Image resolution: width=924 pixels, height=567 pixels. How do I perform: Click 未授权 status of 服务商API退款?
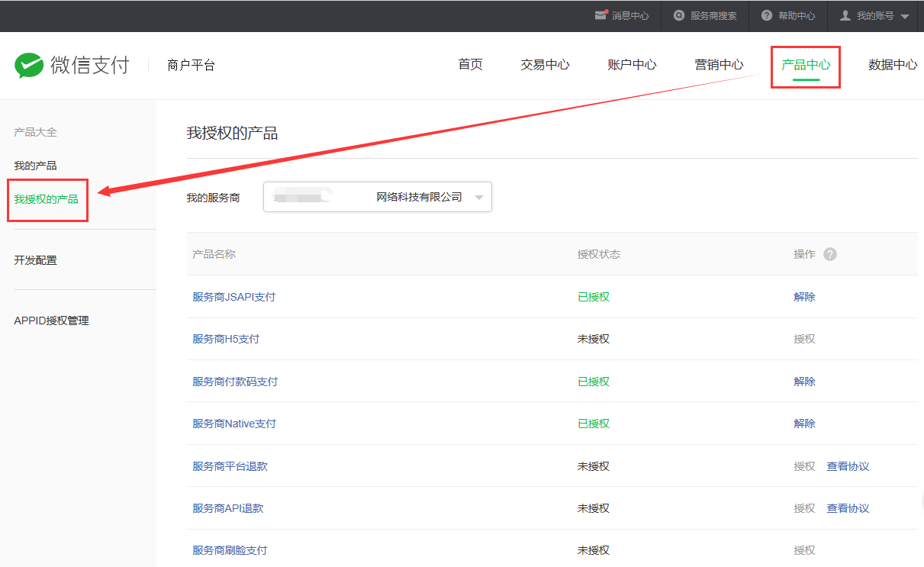pos(594,508)
